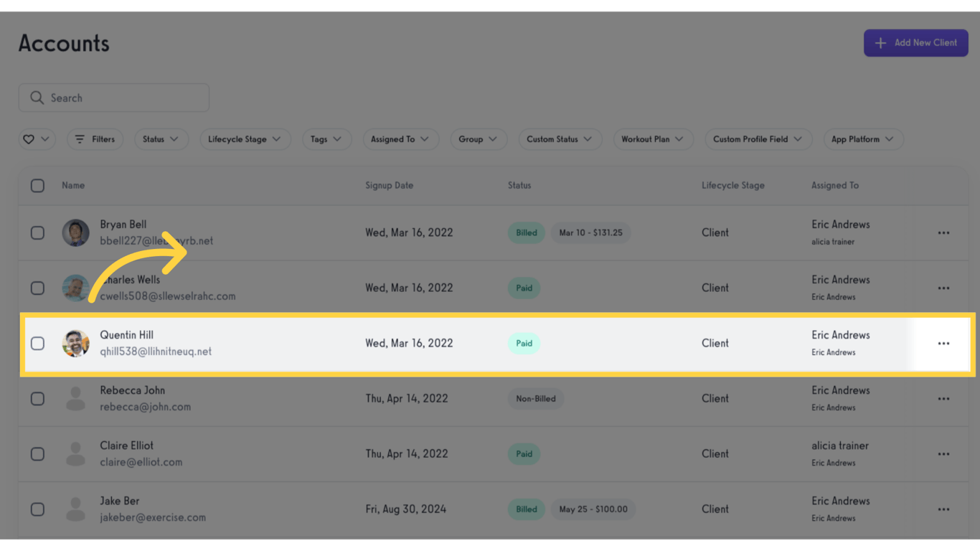Open the favorites heart filter
Viewport: 980px width, 551px height.
[37, 139]
